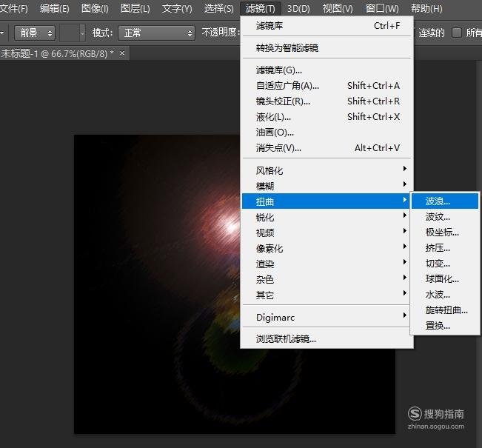Image resolution: width=482 pixels, height=448 pixels.
Task: Select 波浪... distort filter
Action: pos(445,201)
